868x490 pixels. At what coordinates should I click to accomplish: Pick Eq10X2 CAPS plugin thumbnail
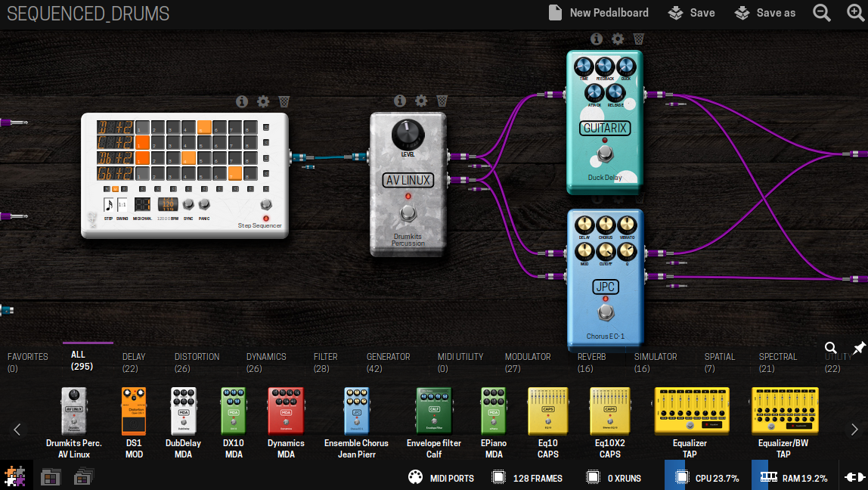tap(610, 411)
